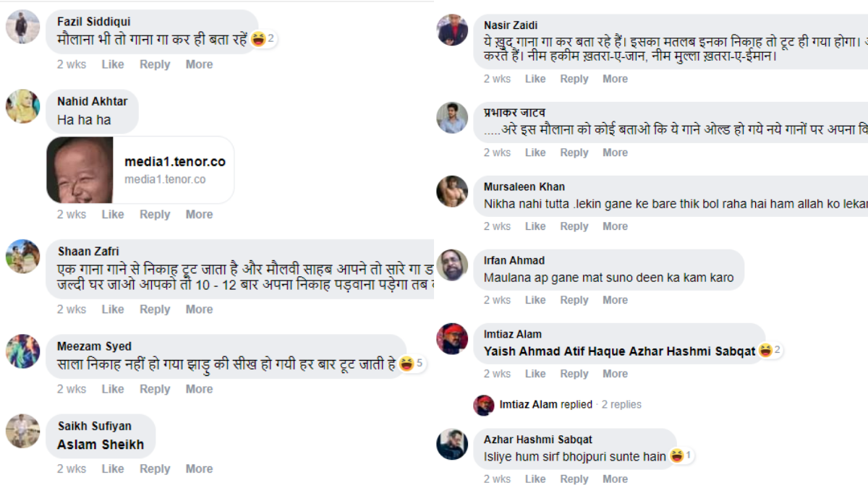Click Nasir Zaidi's profile picture
The height and width of the screenshot is (488, 868).
coord(452,30)
